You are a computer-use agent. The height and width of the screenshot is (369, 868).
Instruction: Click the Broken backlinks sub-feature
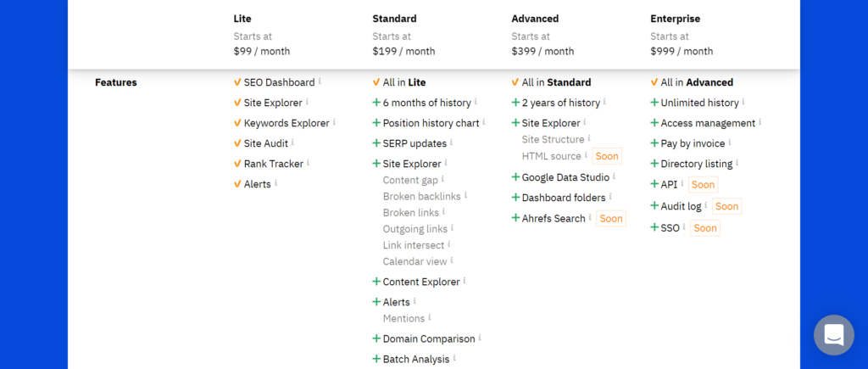(x=421, y=196)
